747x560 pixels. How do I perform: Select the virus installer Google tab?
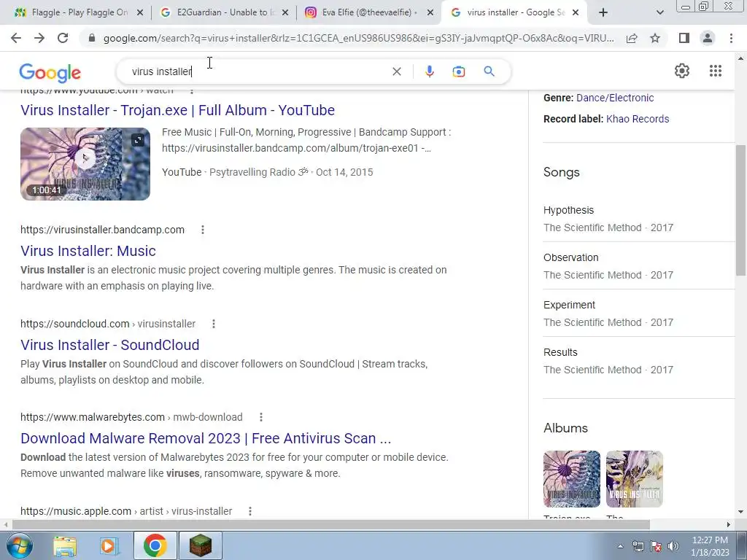[x=514, y=12]
